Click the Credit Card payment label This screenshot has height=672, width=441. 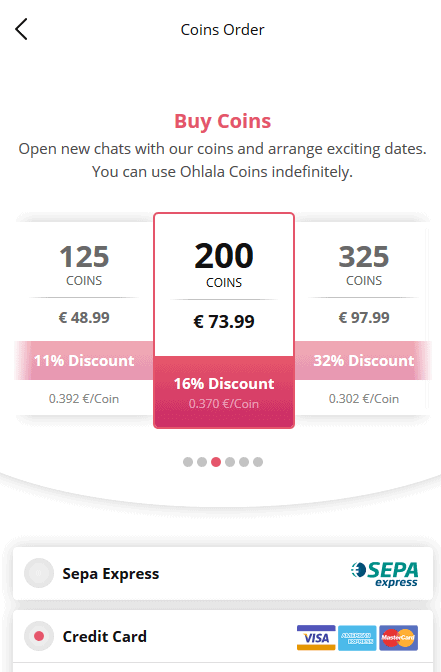pyautogui.click(x=105, y=636)
